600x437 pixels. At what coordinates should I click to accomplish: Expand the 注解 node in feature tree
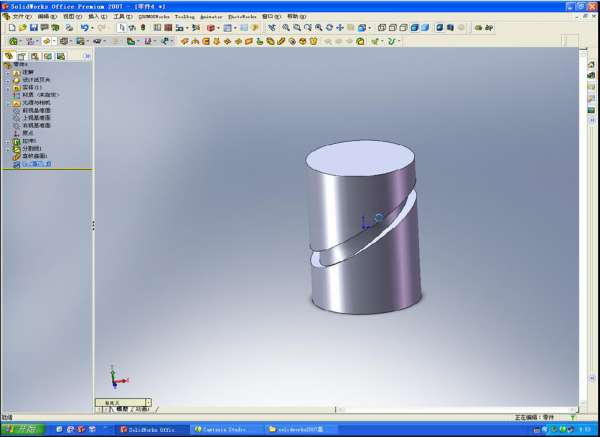click(6, 73)
